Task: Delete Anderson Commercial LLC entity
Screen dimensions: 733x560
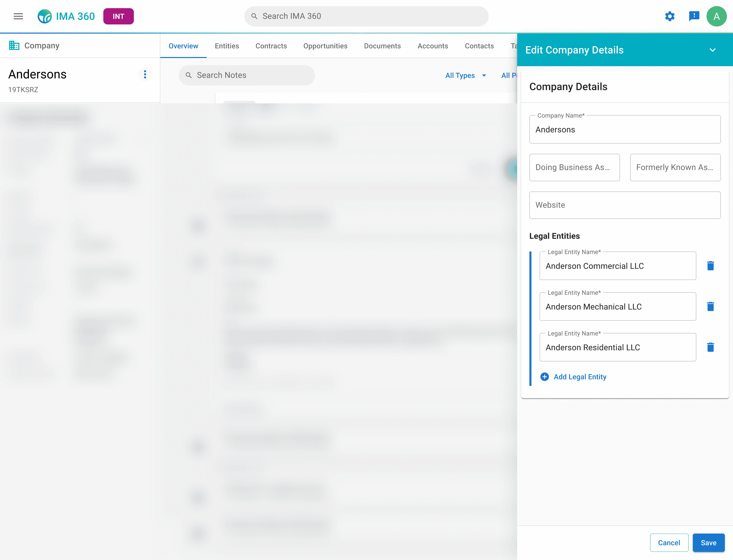Action: coord(710,266)
